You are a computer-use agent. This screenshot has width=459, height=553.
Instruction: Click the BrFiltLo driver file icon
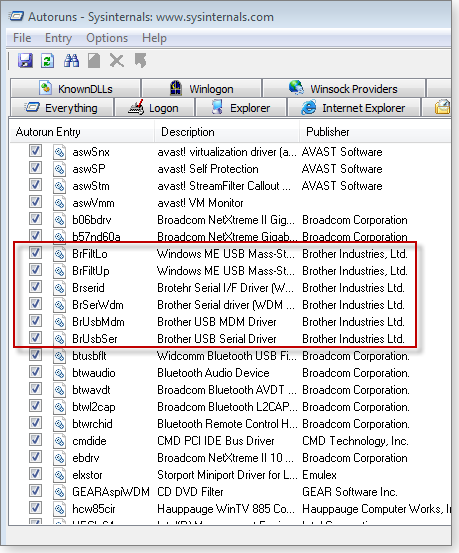pyautogui.click(x=59, y=254)
